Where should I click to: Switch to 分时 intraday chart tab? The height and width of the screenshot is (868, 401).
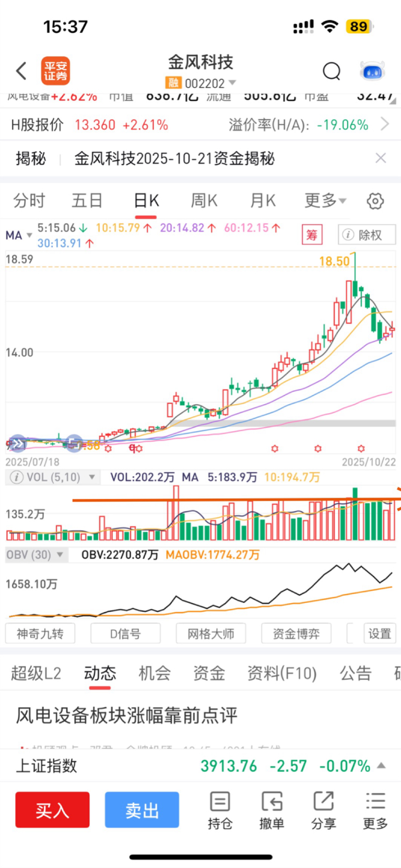coord(29,200)
